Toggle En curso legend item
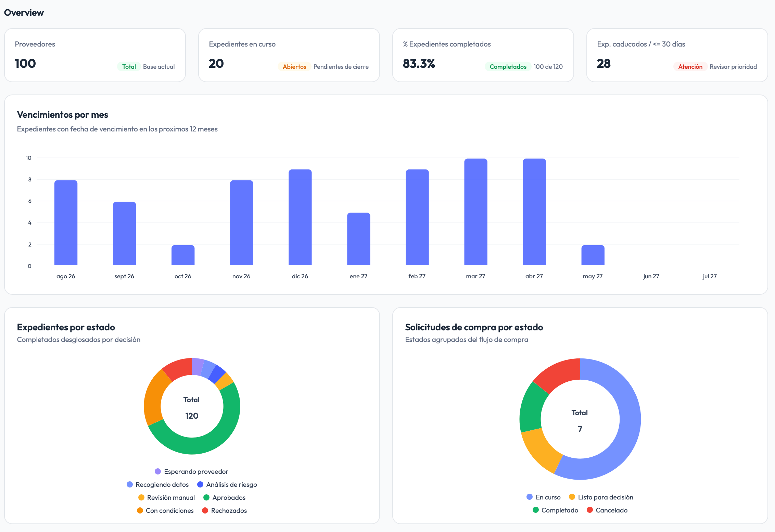 544,497
